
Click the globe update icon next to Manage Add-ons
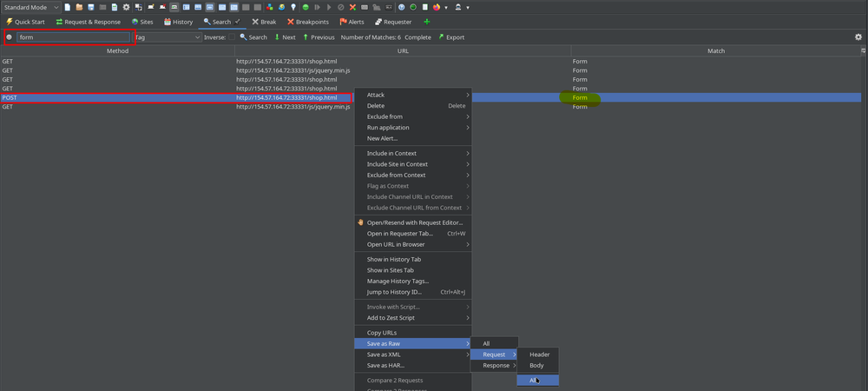(282, 7)
